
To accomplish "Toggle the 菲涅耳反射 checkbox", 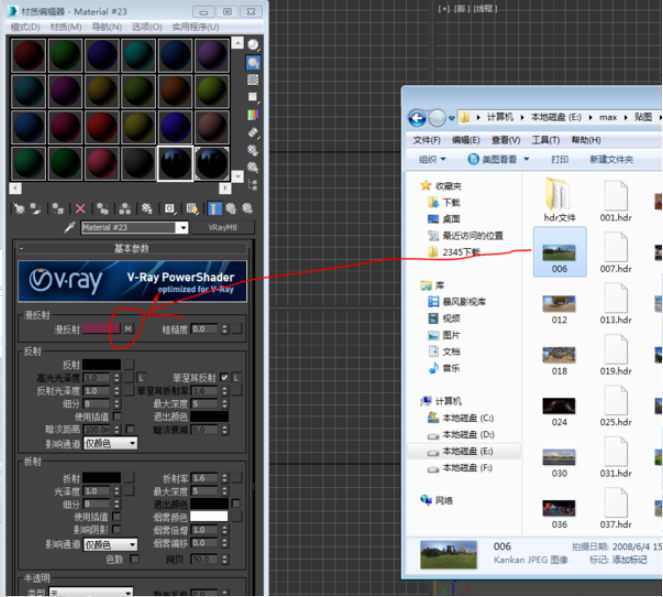I will (225, 378).
